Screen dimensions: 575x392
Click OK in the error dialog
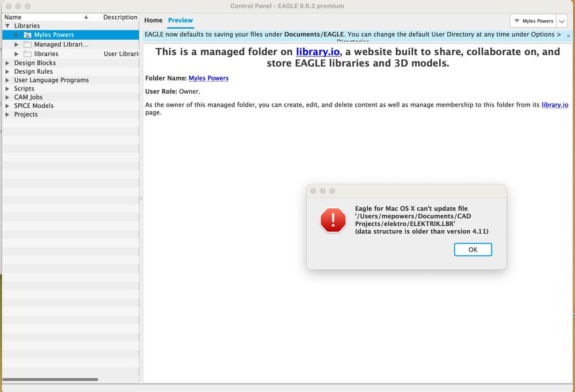pos(473,249)
